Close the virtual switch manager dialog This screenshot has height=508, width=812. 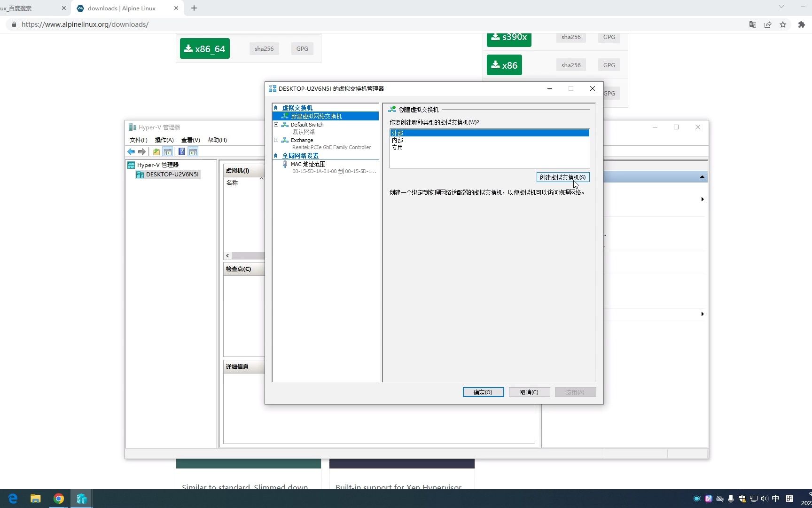593,88
